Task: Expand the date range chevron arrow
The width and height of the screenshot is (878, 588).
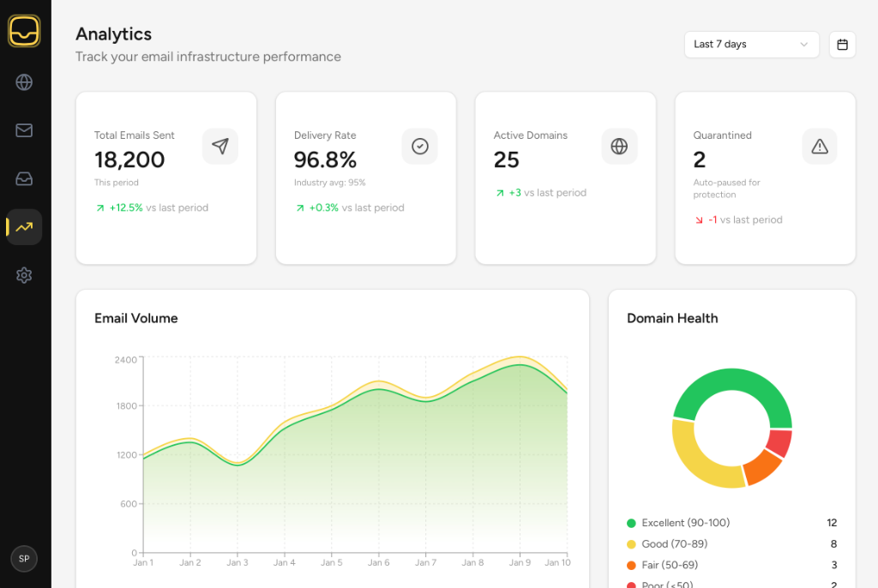Action: coord(804,45)
